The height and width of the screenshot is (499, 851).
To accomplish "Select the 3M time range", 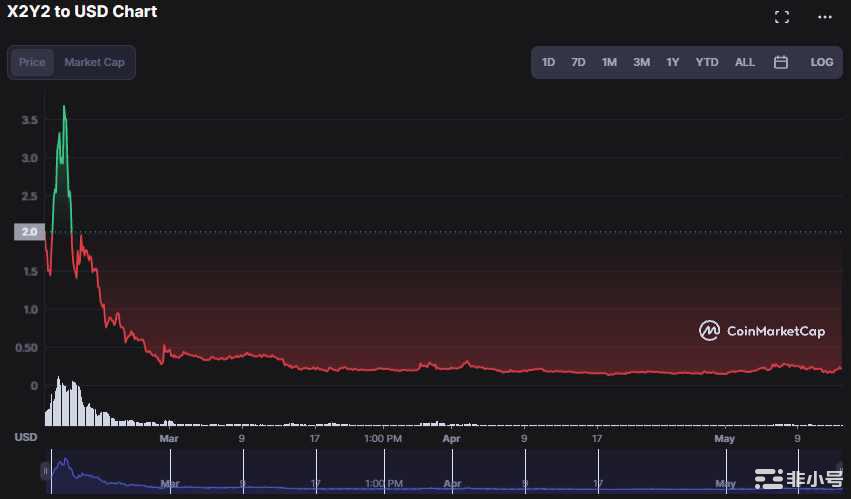I will pyautogui.click(x=641, y=62).
